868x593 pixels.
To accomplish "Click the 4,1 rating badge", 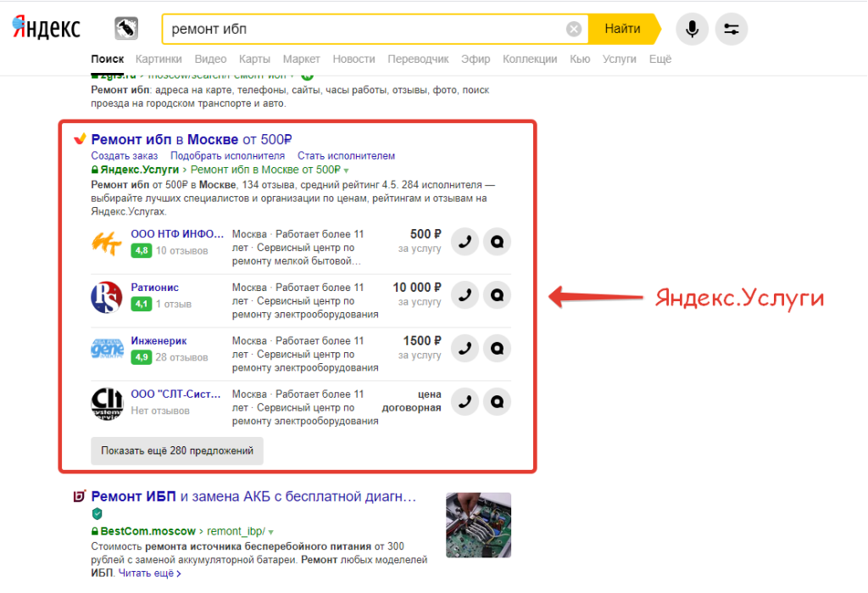I will (142, 304).
